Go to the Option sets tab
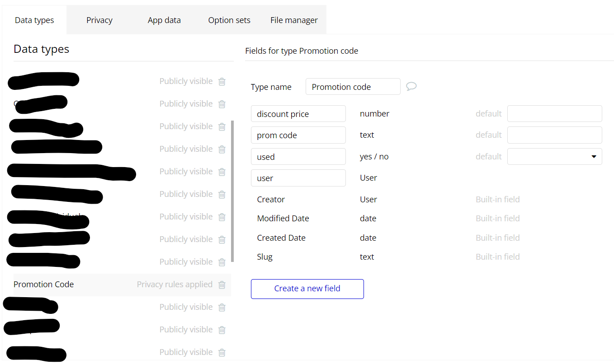614x364 pixels. tap(229, 20)
